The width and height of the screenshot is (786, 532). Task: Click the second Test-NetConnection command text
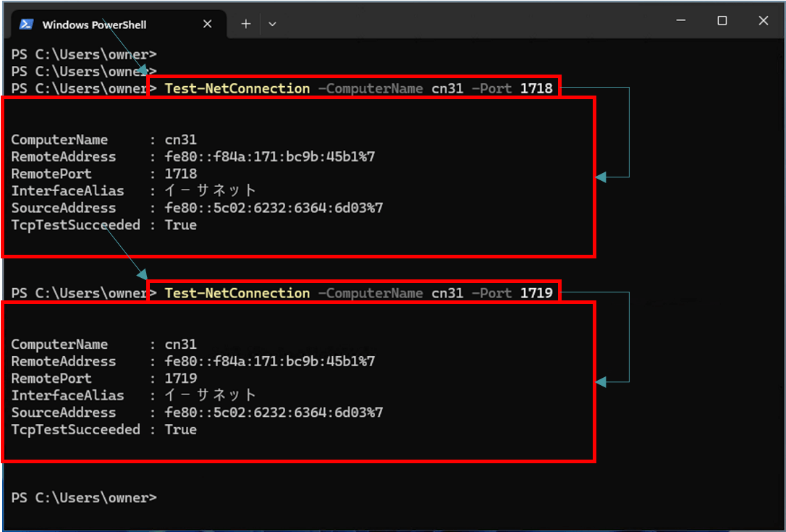pyautogui.click(x=237, y=293)
